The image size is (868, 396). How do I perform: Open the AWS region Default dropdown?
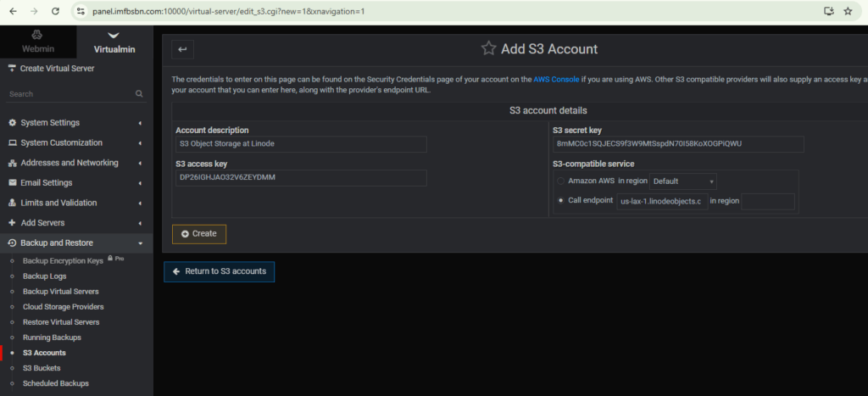point(683,181)
